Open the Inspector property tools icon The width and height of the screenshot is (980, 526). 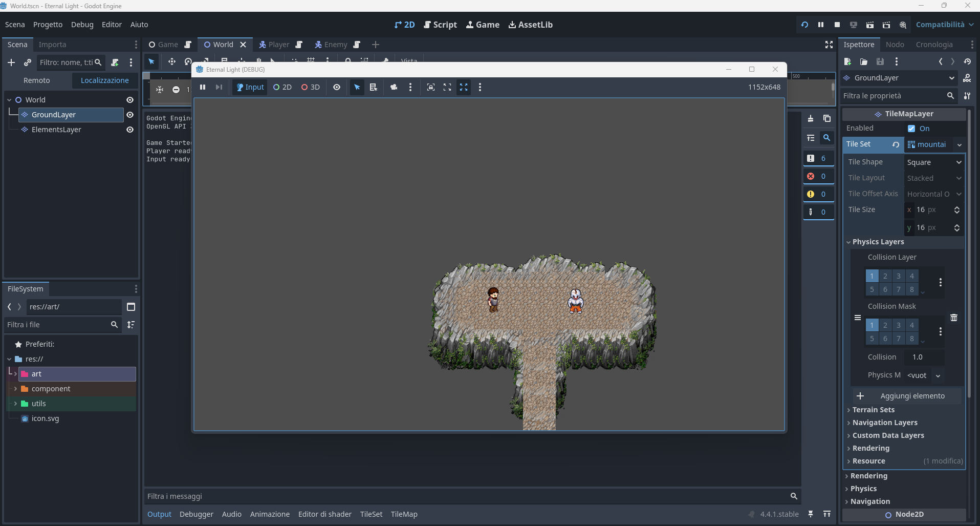point(967,96)
